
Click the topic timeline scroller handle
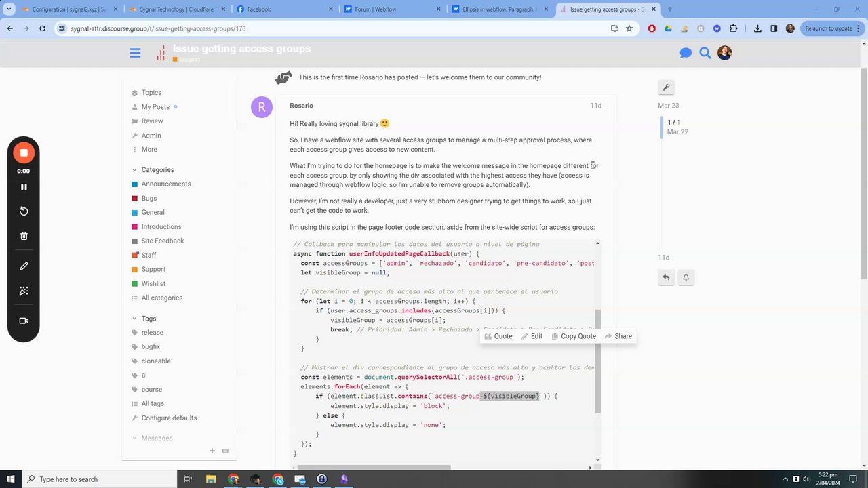click(662, 127)
